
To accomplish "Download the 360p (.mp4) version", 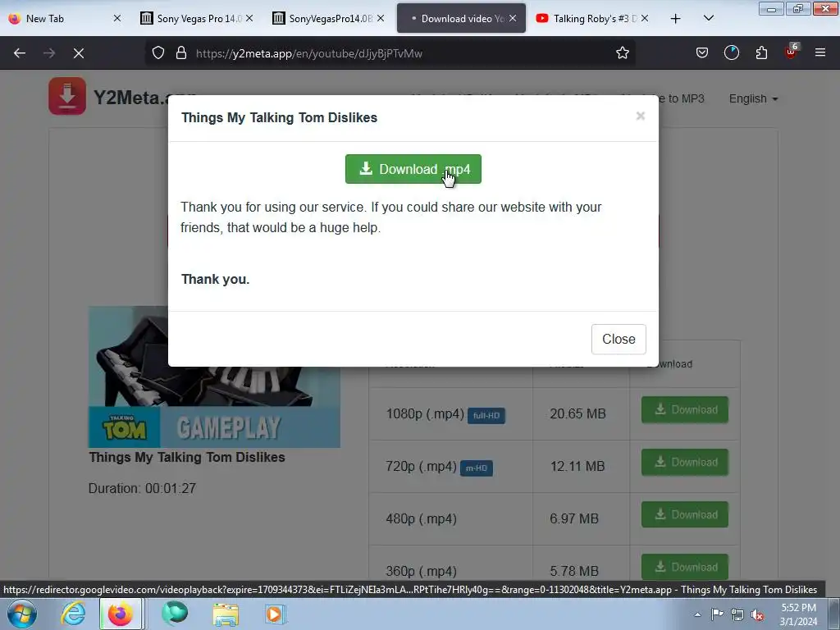I will (685, 567).
